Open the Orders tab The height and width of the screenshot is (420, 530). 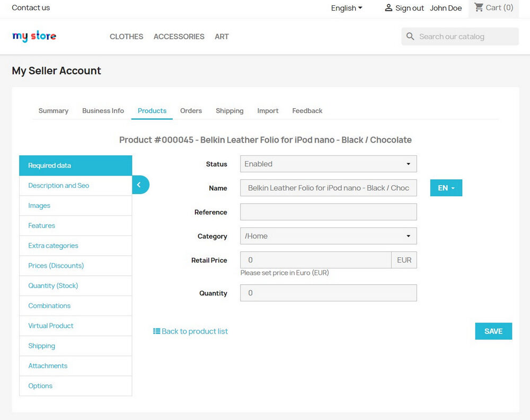(191, 111)
